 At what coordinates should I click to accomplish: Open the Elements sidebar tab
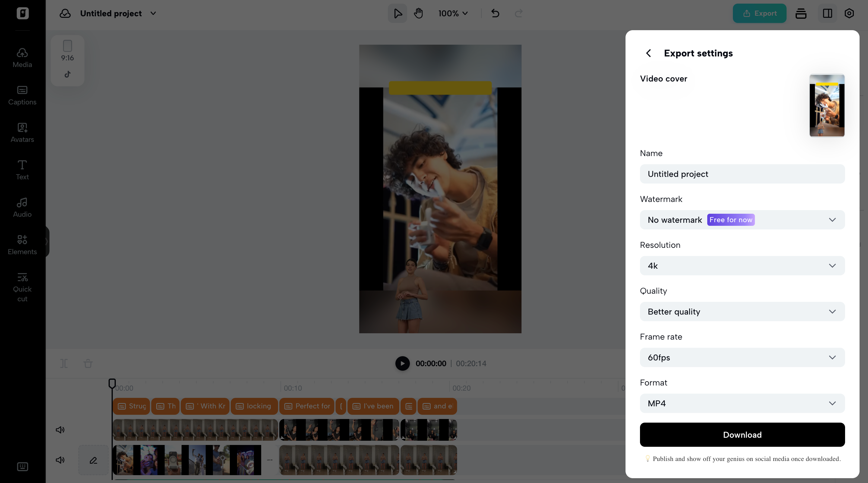point(22,245)
